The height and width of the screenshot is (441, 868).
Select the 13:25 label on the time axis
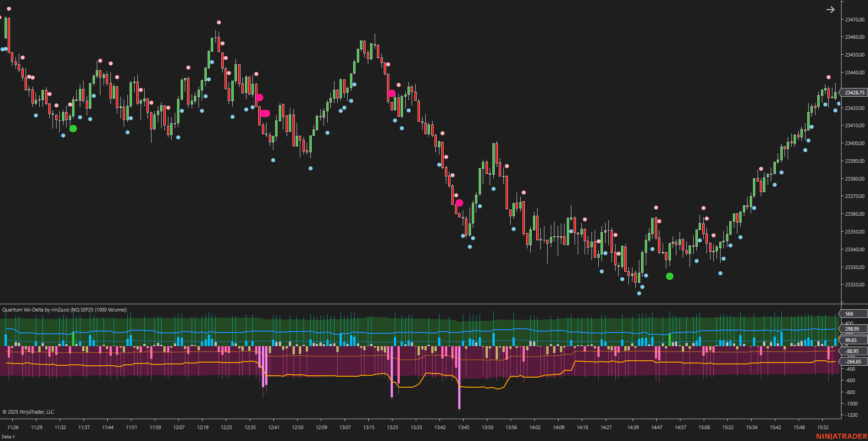pos(392,428)
